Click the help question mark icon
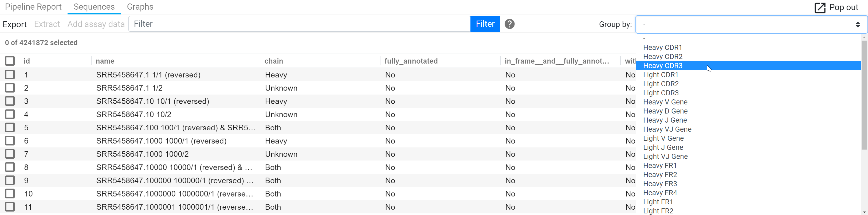868x215 pixels. pos(509,24)
